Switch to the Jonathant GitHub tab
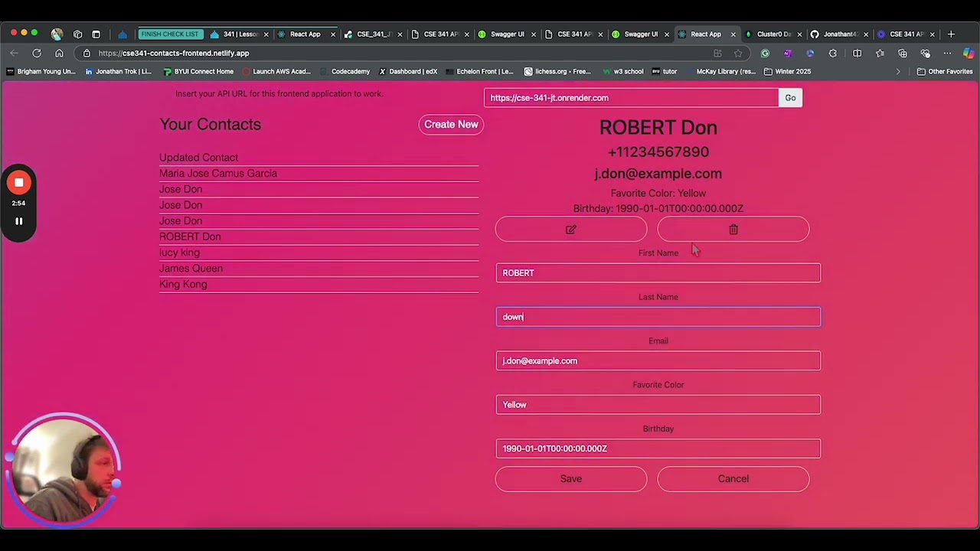 839,34
